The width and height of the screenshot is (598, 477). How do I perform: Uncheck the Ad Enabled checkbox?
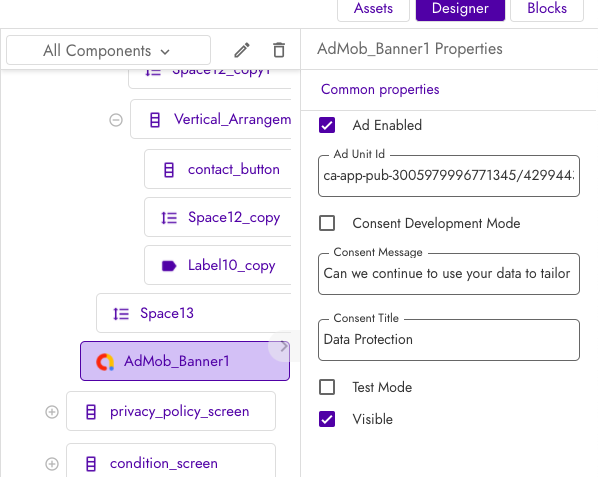coord(327,125)
